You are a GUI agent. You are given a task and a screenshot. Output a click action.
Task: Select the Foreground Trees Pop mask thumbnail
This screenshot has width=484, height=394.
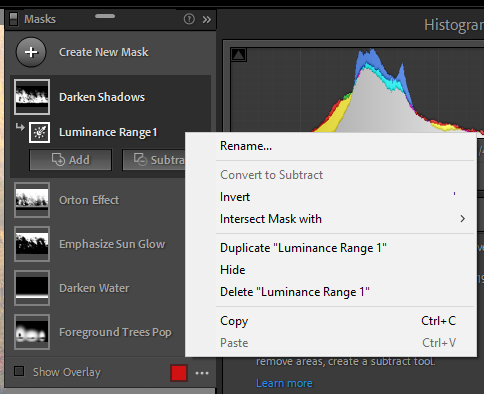point(32,332)
